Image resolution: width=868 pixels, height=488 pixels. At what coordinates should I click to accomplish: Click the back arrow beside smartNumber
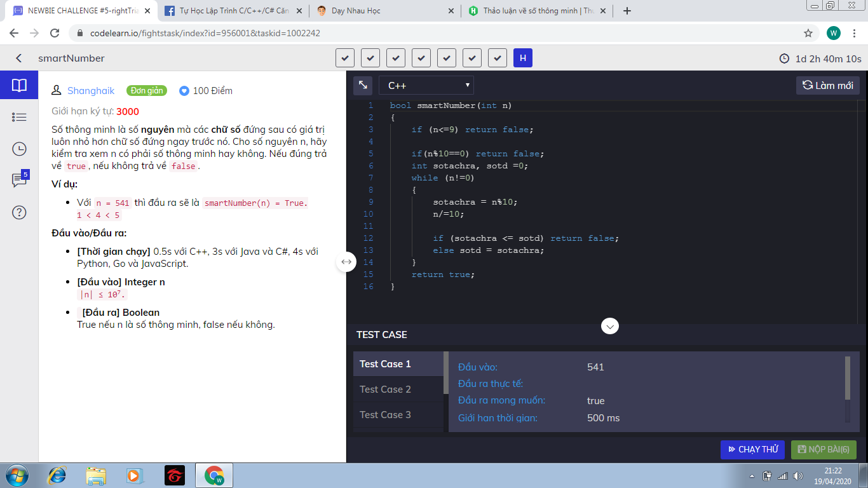click(19, 58)
